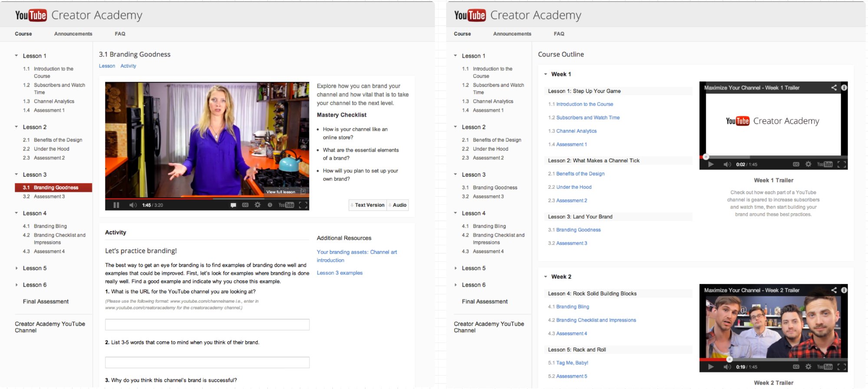Open 1.2 Subscribers and Watch Time outline link
Screen dimensions: 868x389
point(588,118)
